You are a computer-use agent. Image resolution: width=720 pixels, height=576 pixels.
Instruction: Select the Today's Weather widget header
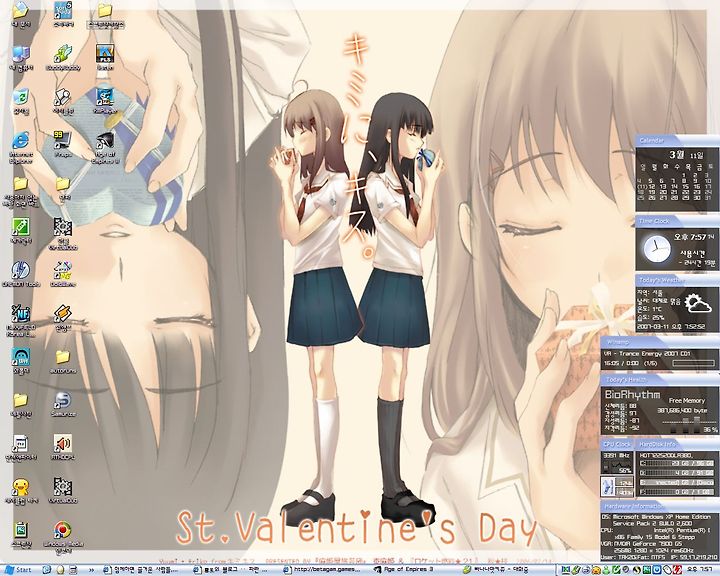point(677,280)
